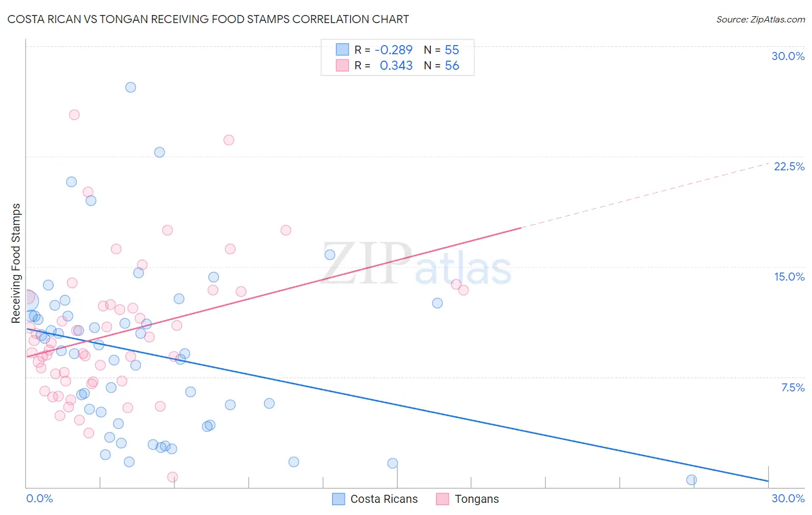Open the Source: ZipAtlas.com link

[x=760, y=20]
